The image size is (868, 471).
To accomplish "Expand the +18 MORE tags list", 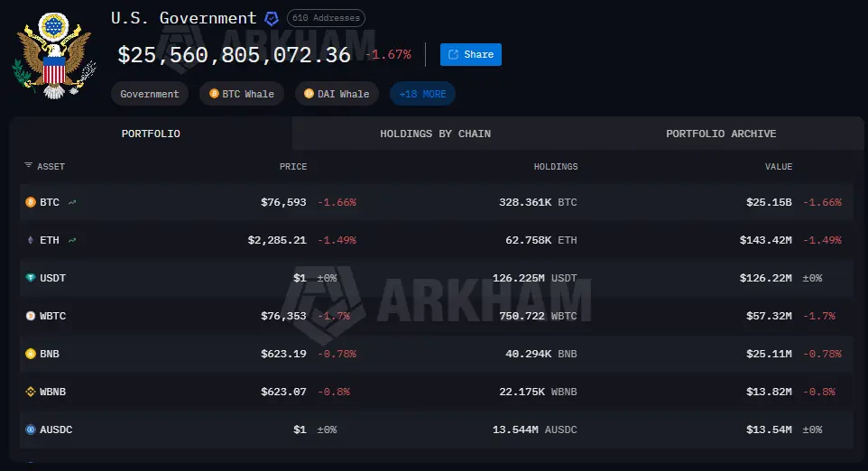I will [x=422, y=94].
